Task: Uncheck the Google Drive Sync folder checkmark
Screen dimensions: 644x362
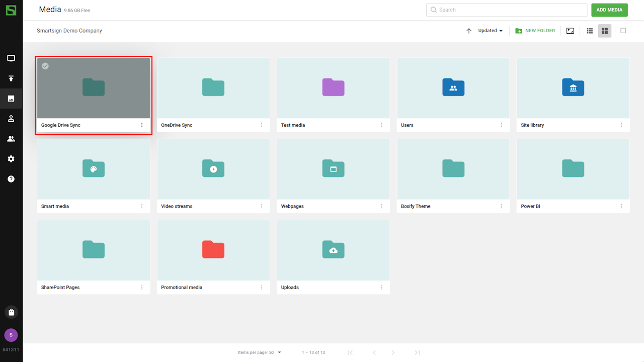Action: [45, 66]
